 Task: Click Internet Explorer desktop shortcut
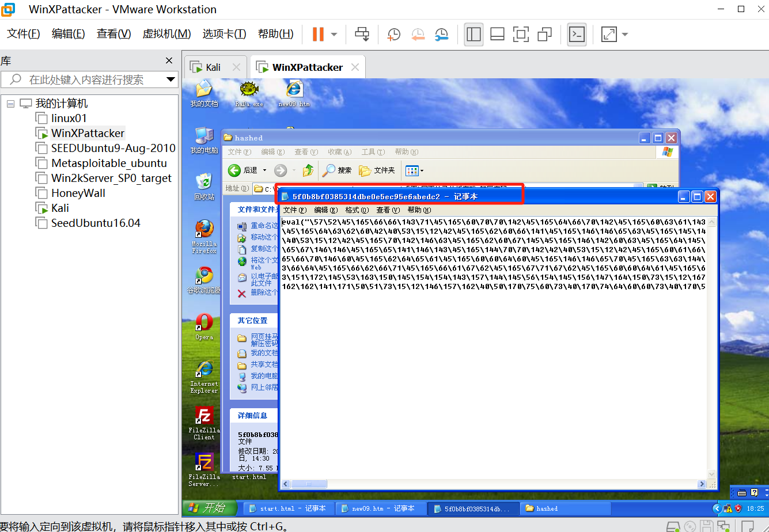click(204, 377)
